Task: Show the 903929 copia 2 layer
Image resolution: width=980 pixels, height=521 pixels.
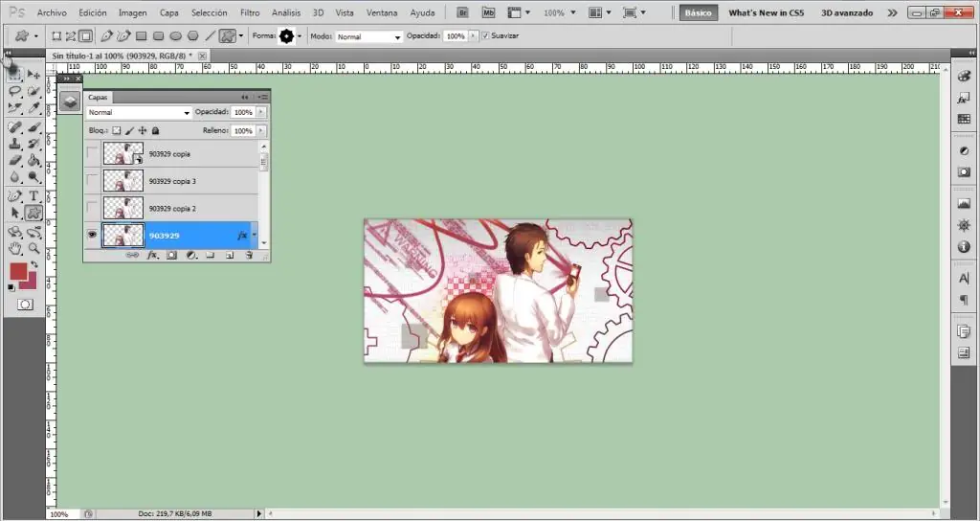Action: 93,208
